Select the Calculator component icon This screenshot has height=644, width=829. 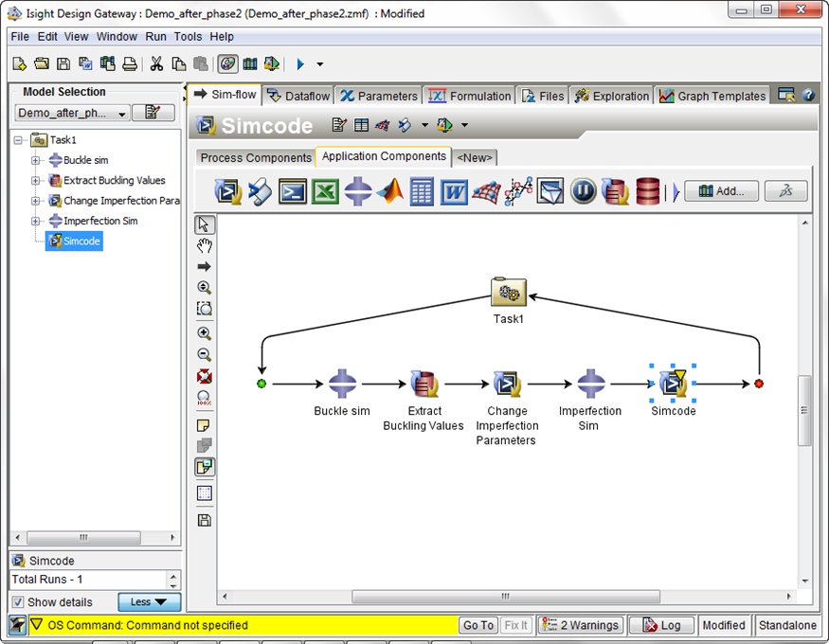tap(422, 191)
